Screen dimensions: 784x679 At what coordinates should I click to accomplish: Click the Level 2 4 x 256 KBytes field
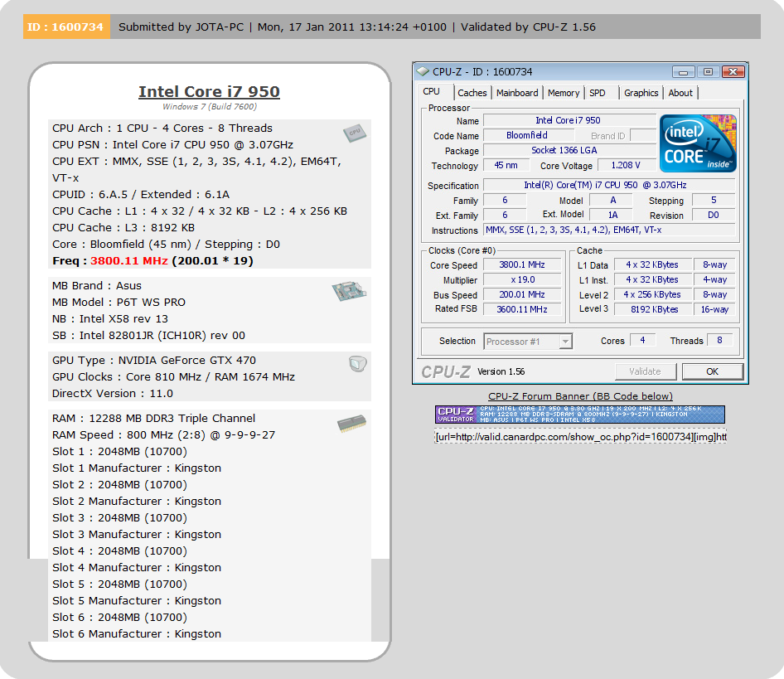point(652,294)
